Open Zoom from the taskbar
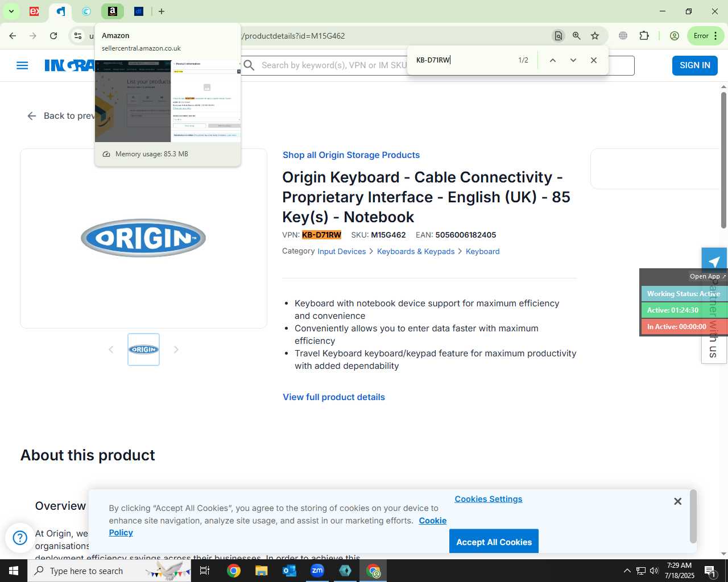 click(317, 571)
